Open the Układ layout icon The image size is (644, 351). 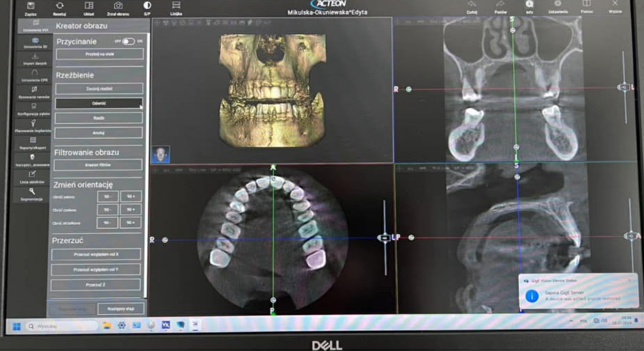89,7
